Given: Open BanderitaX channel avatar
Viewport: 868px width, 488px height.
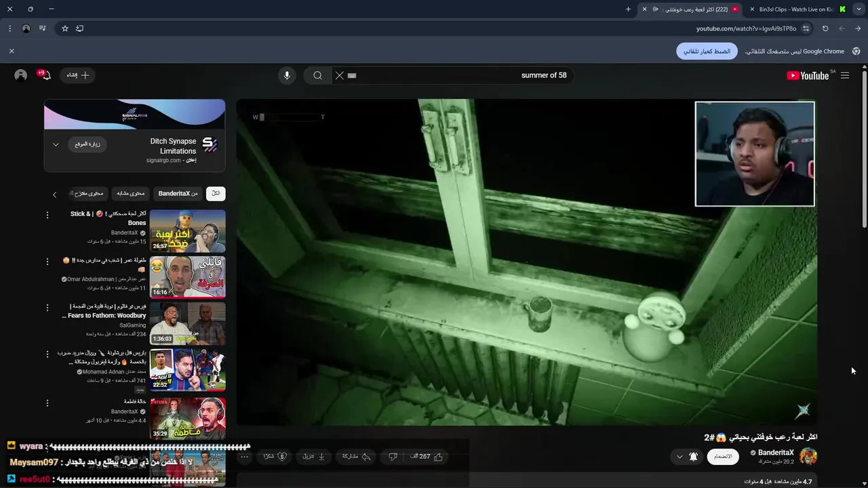Looking at the screenshot, I should (808, 457).
